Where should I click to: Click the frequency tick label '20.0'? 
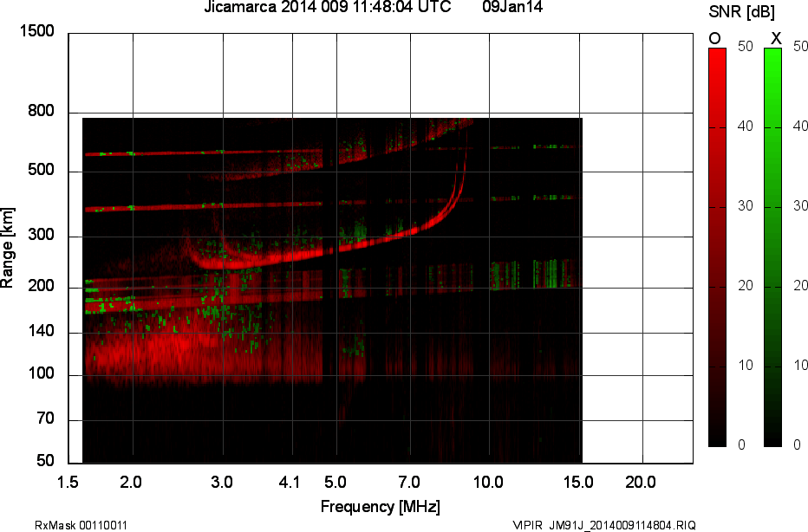641,483
